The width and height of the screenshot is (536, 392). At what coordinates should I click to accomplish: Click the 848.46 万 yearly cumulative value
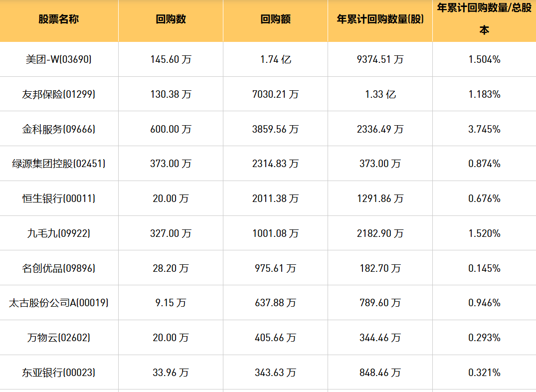coord(380,373)
